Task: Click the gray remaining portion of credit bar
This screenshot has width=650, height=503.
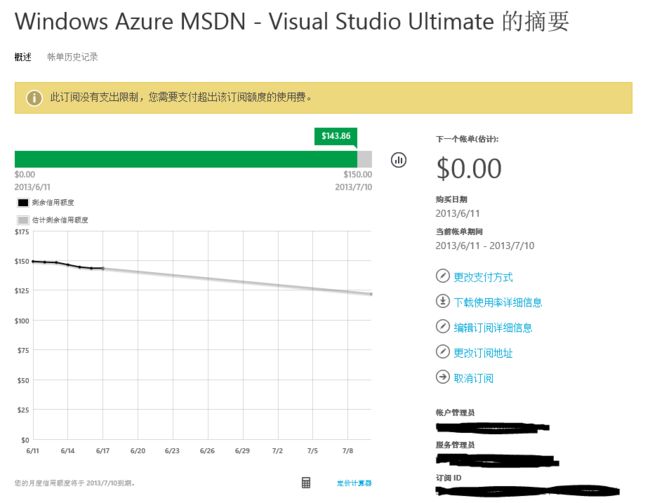Action: tap(365, 159)
